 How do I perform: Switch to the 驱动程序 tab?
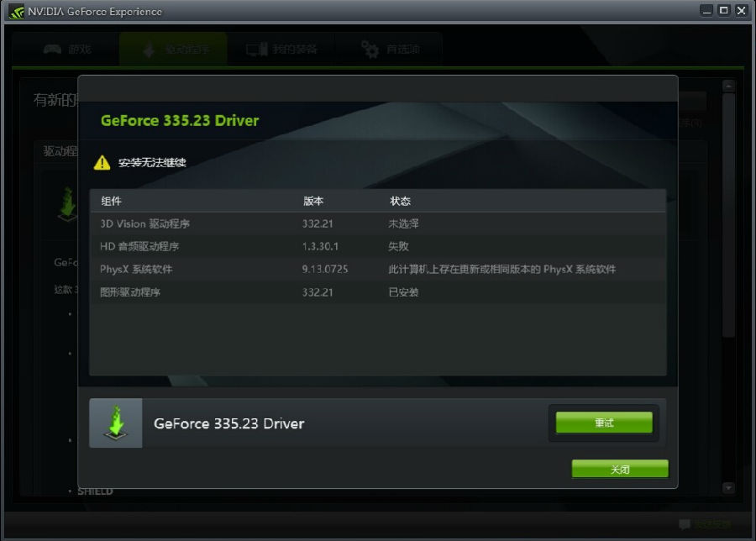pyautogui.click(x=173, y=50)
